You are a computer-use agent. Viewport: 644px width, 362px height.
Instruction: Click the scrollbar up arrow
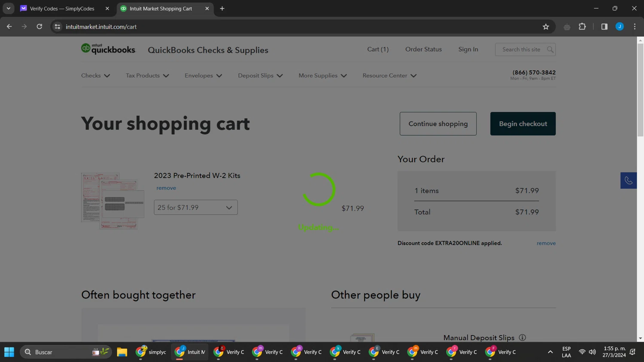coord(640,40)
